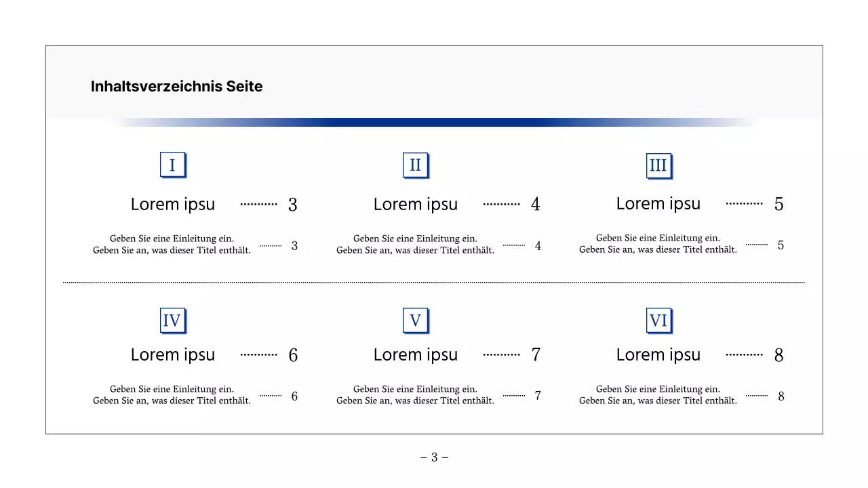Click the Roman numeral V box
Screen dimensions: 868x488
(415, 320)
